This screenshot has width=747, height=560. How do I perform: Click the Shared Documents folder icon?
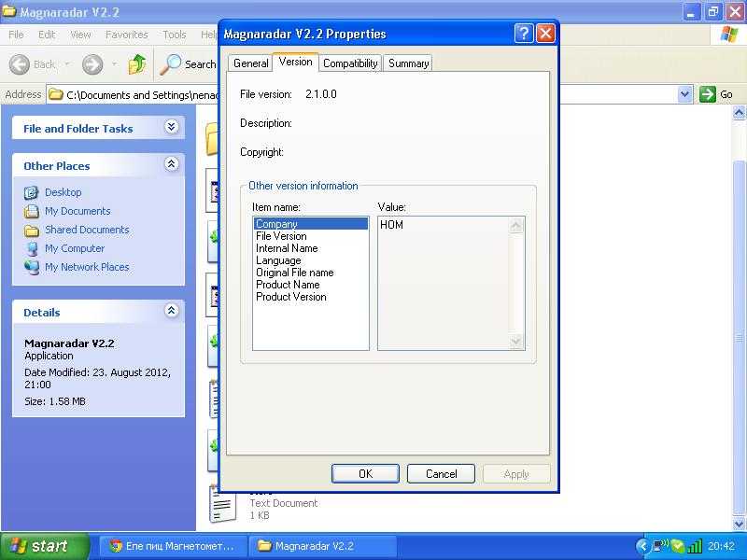pyautogui.click(x=32, y=231)
